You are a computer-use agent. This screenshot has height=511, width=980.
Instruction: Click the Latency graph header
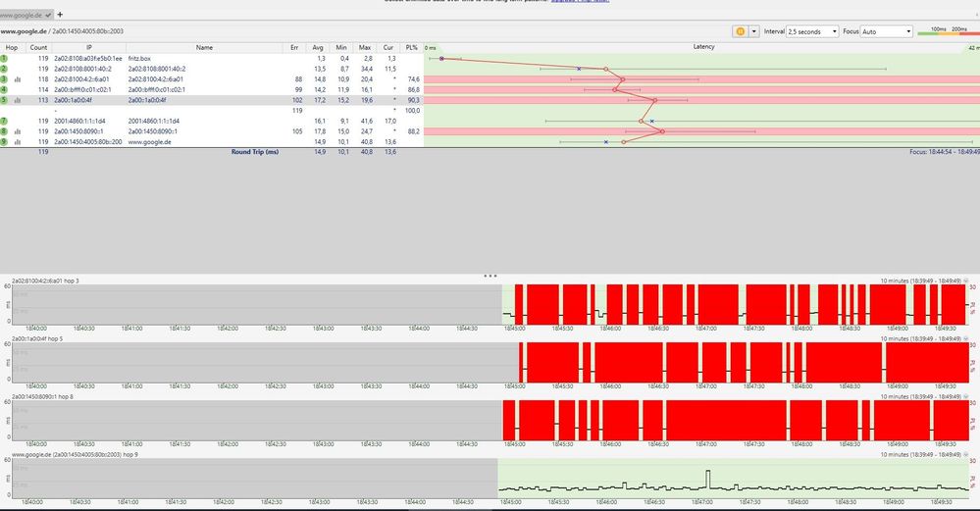coord(703,47)
